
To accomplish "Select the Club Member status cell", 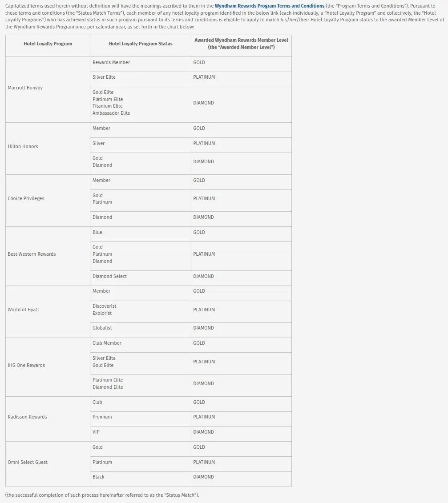I will tap(107, 343).
